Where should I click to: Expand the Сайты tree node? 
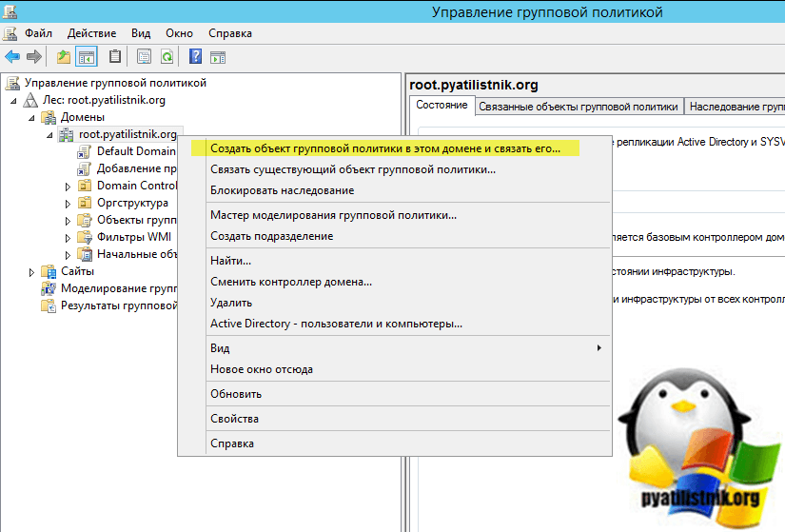pyautogui.click(x=33, y=272)
